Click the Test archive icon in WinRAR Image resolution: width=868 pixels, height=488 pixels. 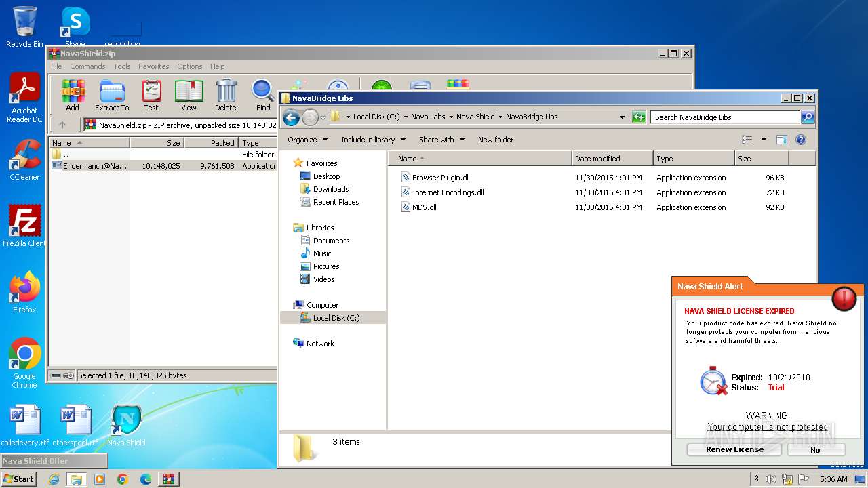(151, 95)
